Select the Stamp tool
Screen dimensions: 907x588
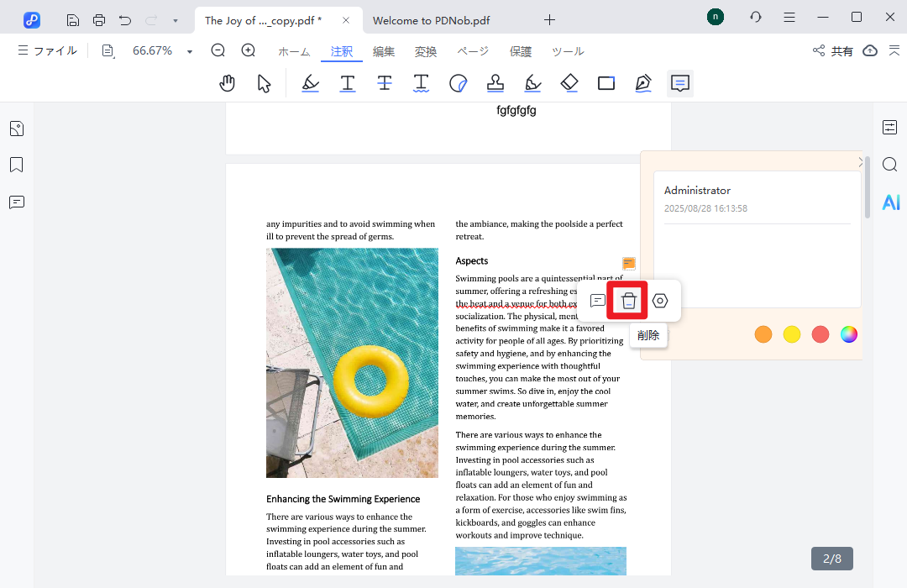(x=495, y=83)
